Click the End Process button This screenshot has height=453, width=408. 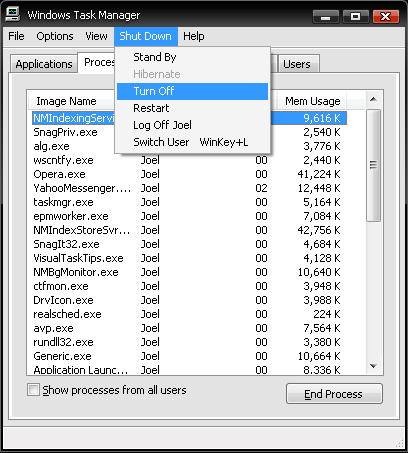tap(334, 394)
